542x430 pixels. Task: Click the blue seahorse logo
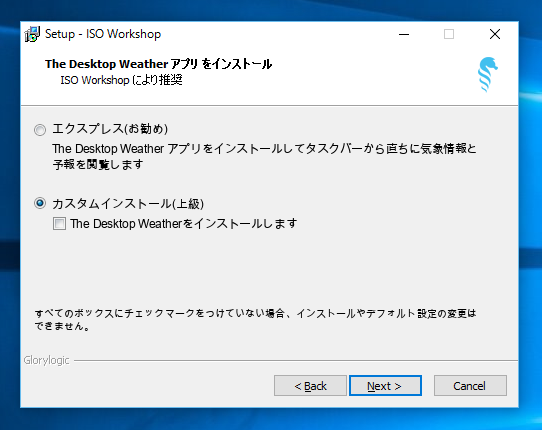[x=488, y=74]
